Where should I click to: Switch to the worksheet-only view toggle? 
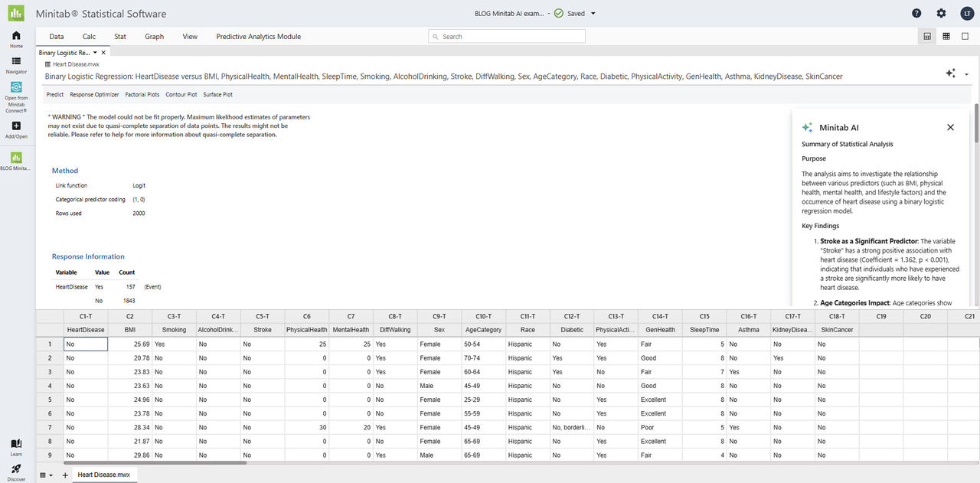(947, 35)
